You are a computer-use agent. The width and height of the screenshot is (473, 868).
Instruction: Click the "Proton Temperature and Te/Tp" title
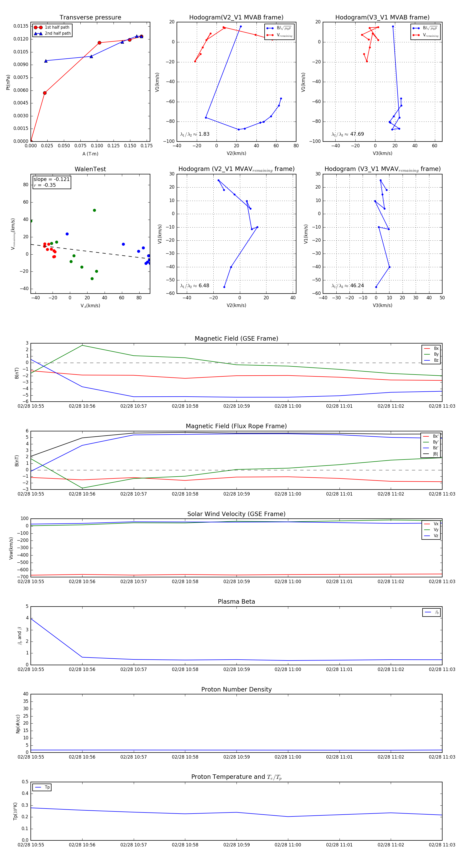tap(236, 777)
